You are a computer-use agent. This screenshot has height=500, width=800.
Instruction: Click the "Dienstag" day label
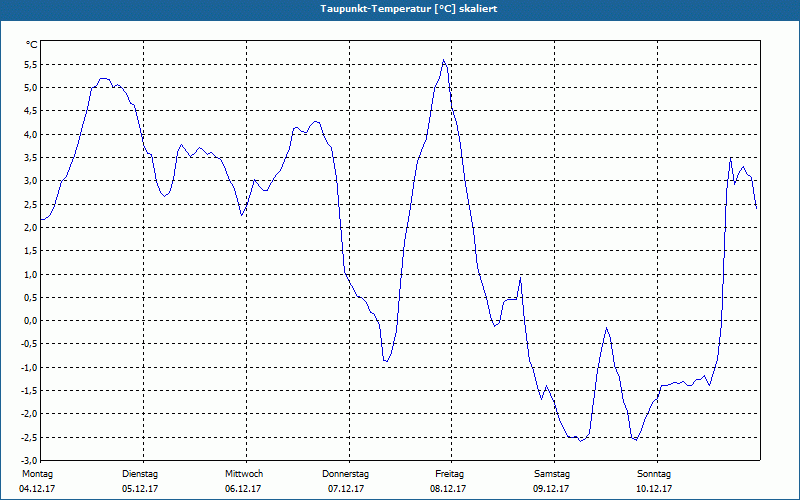pos(140,474)
